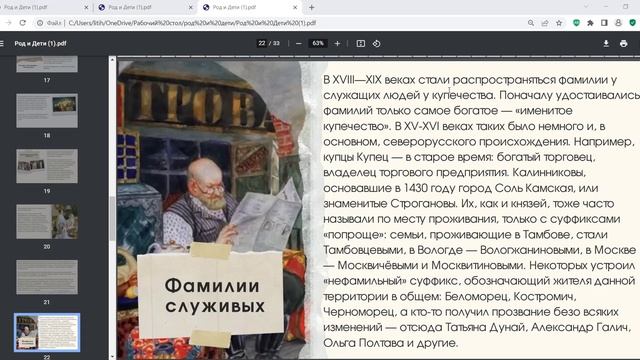Rotate the PDF counterclockwise
Viewport: 640px width, 360px height.
coord(376,43)
